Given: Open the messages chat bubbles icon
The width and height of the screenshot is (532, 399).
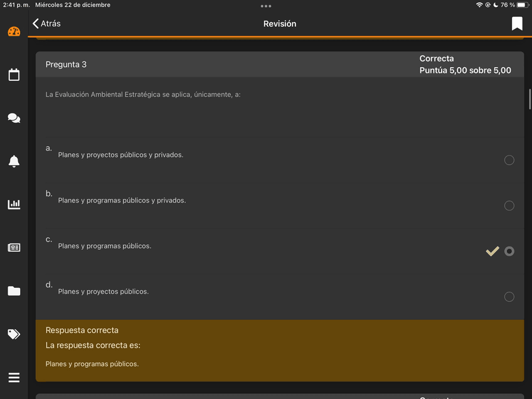Looking at the screenshot, I should (14, 118).
